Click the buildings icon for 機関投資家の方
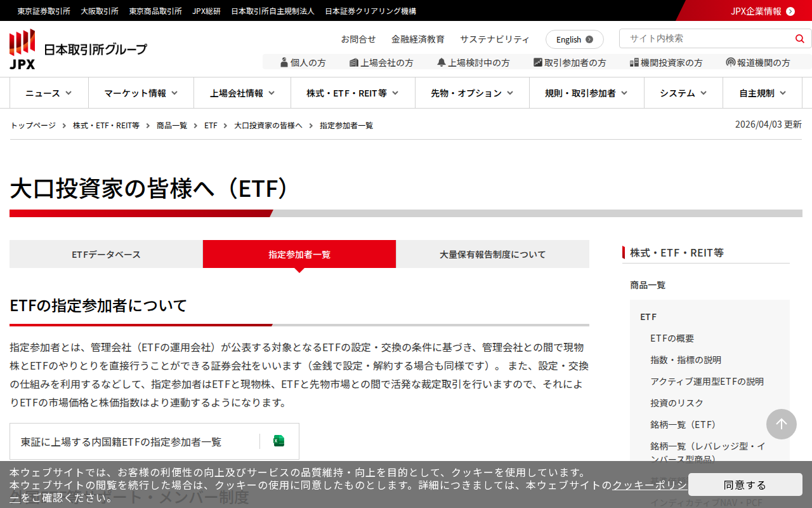Screen dimensions: 812x508 634,62
